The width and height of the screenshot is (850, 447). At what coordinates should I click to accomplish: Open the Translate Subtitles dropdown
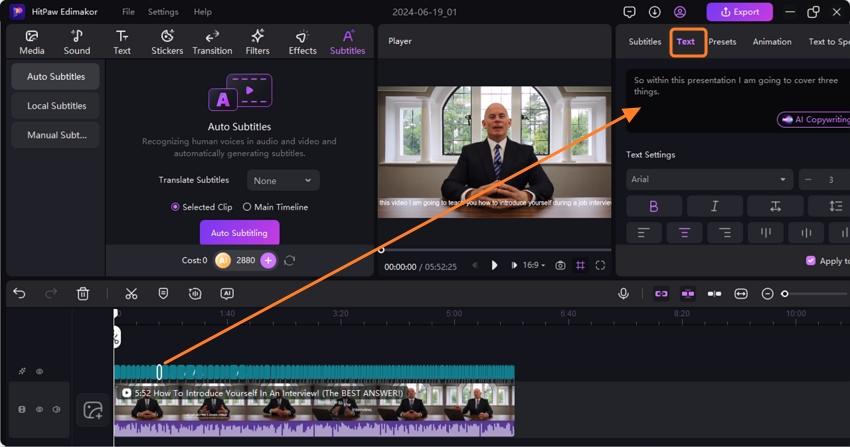pos(283,181)
